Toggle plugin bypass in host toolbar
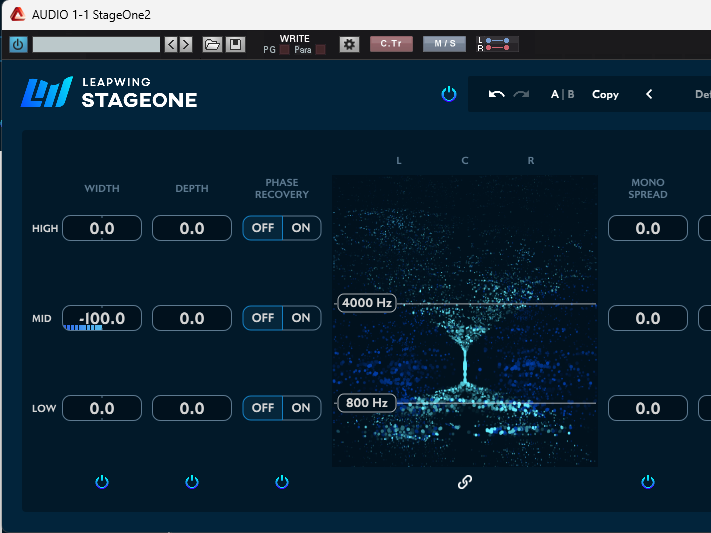This screenshot has width=711, height=533. [18, 44]
